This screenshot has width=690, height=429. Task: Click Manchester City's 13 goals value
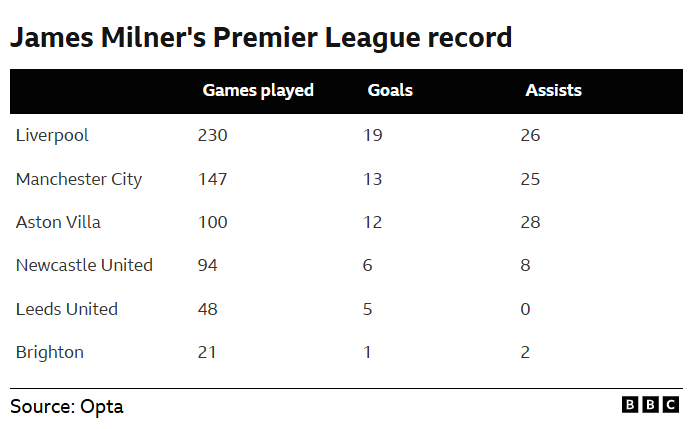tap(372, 179)
